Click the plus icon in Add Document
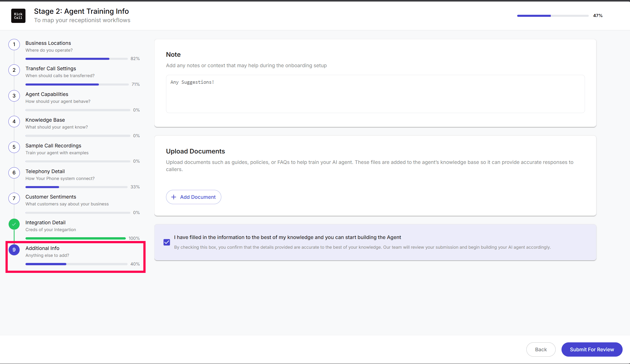Image resolution: width=630 pixels, height=364 pixels. tap(174, 197)
